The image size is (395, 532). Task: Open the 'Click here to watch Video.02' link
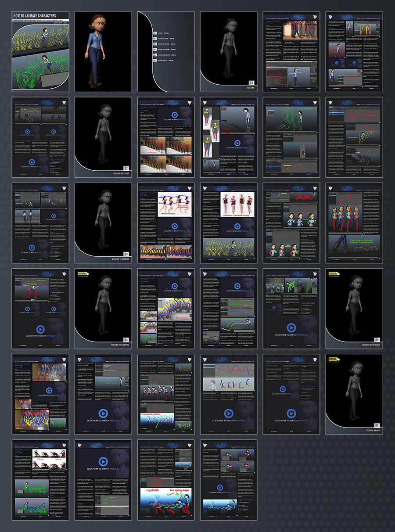click(103, 421)
